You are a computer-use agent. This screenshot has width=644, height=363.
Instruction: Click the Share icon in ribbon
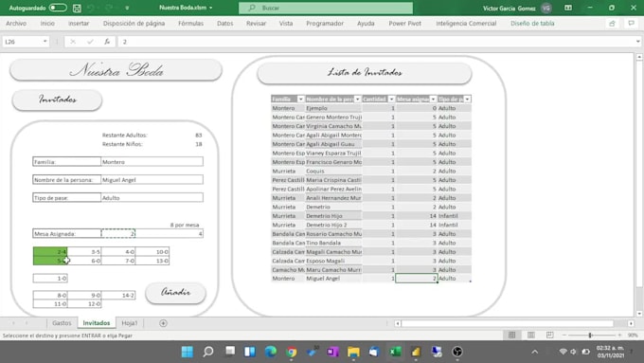pyautogui.click(x=612, y=24)
